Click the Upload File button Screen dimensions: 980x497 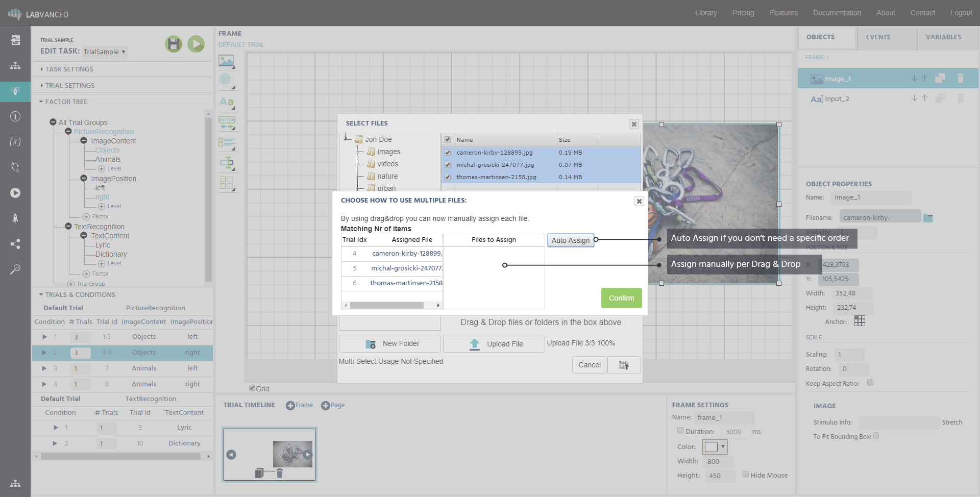click(494, 343)
